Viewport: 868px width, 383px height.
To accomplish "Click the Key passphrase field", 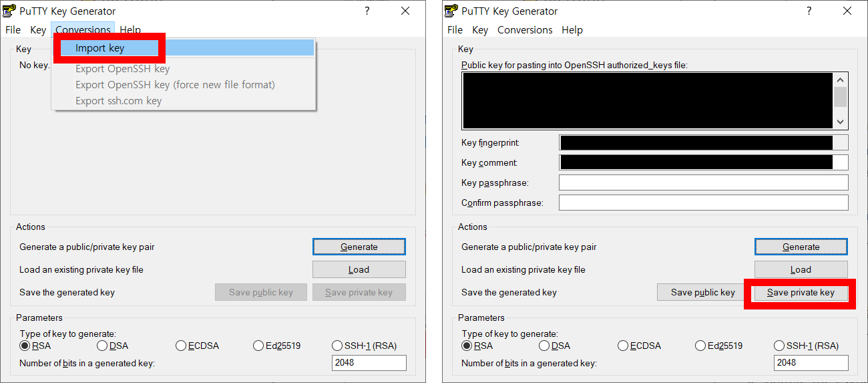I will (x=704, y=182).
